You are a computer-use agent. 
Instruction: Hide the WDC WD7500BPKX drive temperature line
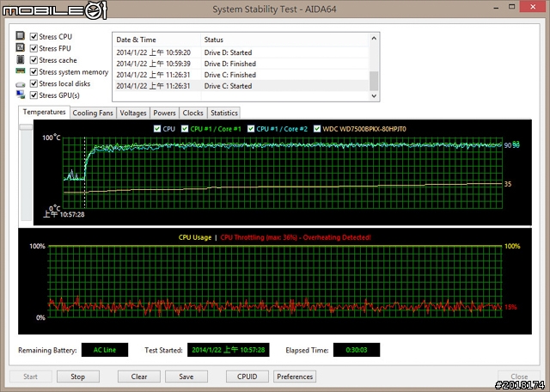317,129
